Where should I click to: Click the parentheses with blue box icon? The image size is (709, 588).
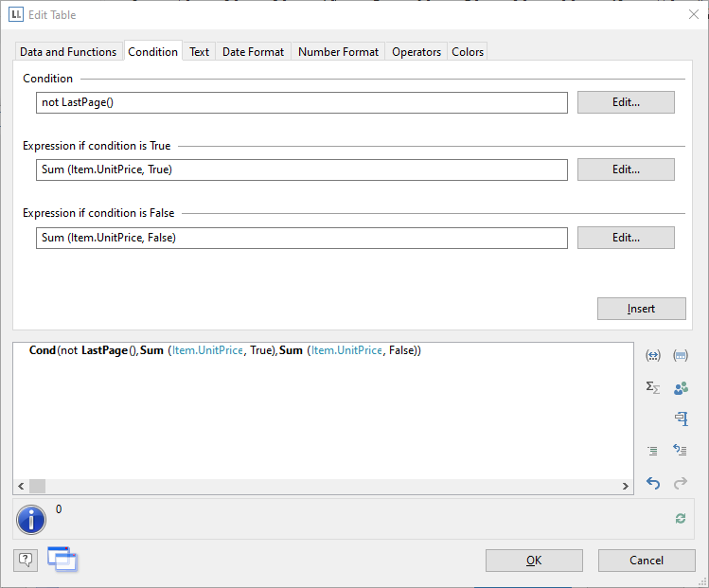pyautogui.click(x=681, y=356)
